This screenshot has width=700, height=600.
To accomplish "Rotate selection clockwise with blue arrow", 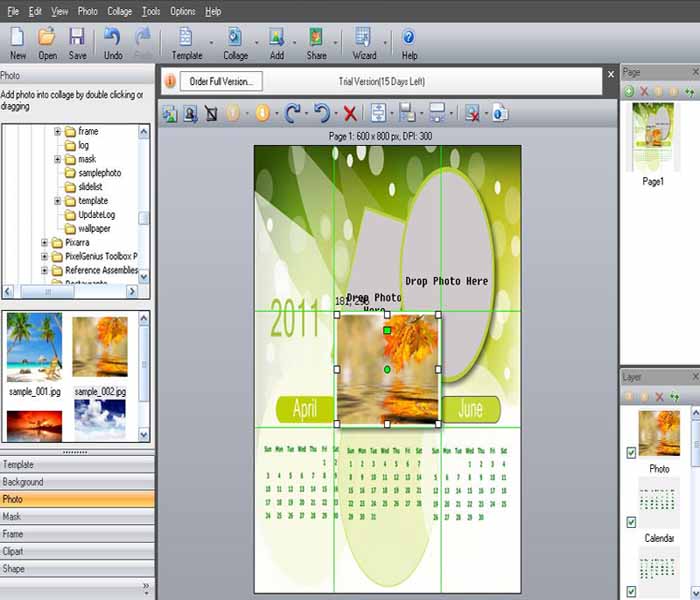I will click(x=292, y=113).
